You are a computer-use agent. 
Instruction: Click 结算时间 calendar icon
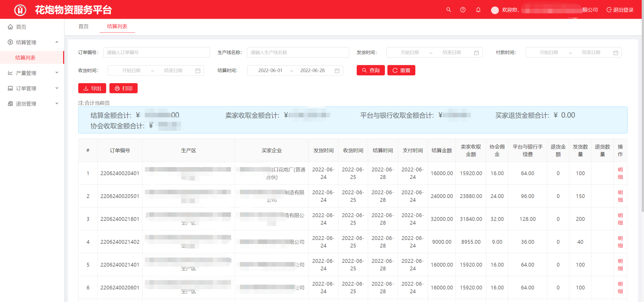pos(337,71)
